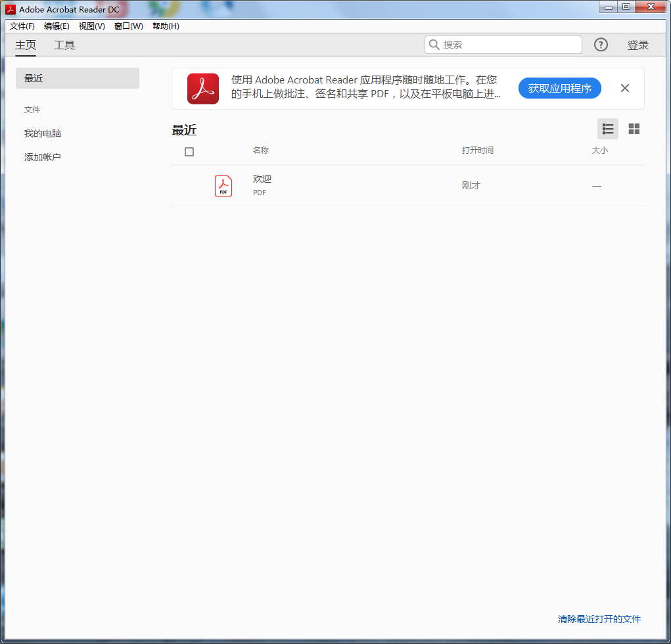Image resolution: width=671 pixels, height=644 pixels.
Task: Click inside the 搜索 input field
Action: (x=509, y=45)
